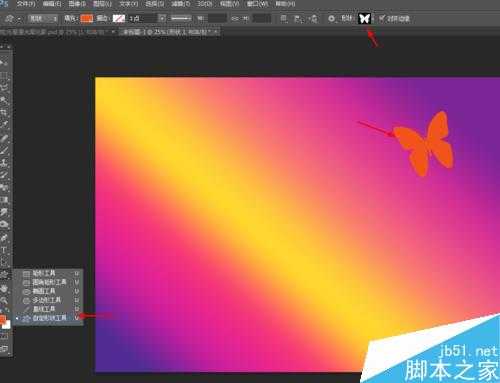Open the 形状 tool mode dropdown

pos(43,19)
